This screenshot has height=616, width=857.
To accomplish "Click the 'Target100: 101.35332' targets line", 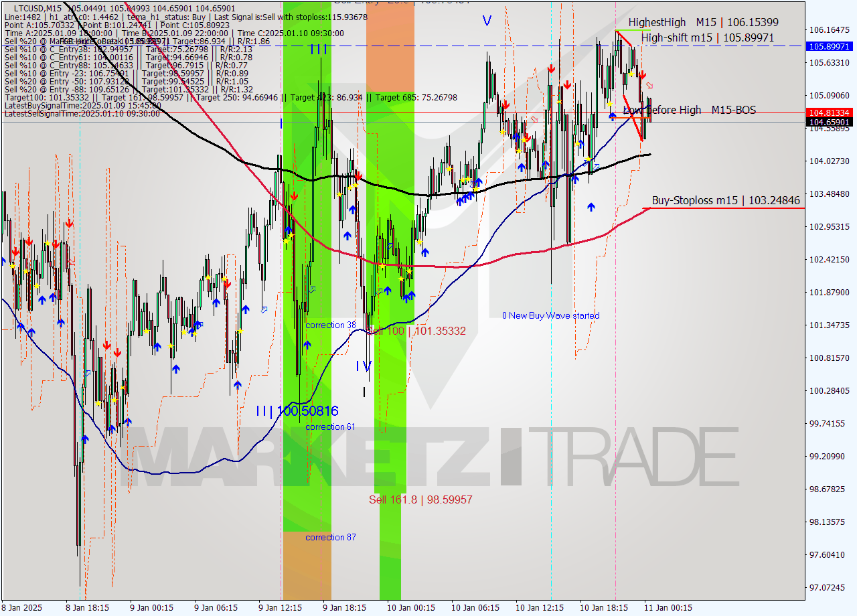I will point(230,98).
